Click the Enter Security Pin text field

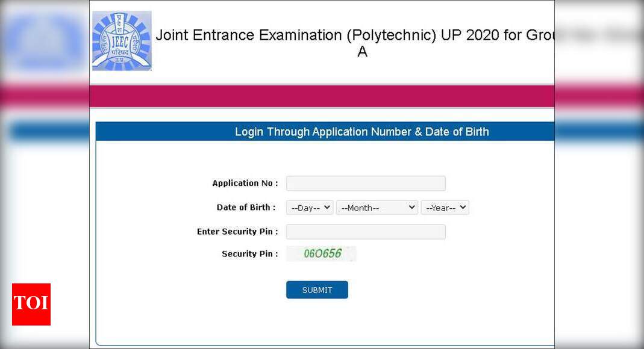click(365, 231)
